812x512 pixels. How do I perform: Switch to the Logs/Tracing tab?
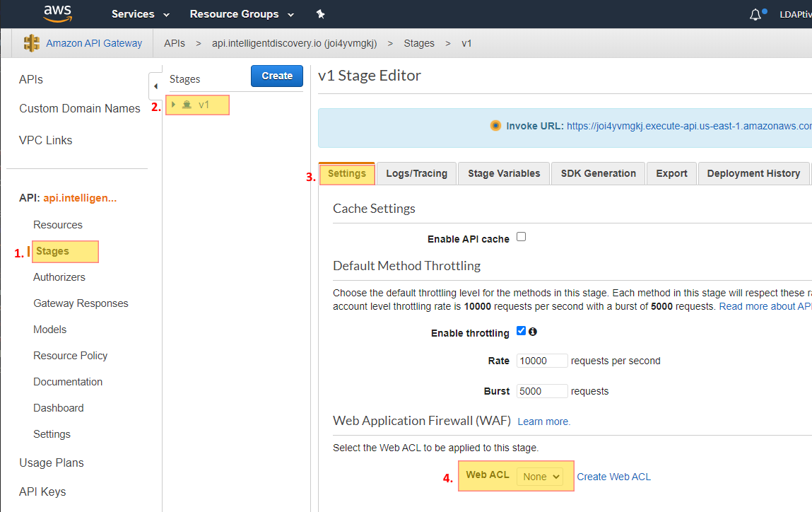[417, 173]
